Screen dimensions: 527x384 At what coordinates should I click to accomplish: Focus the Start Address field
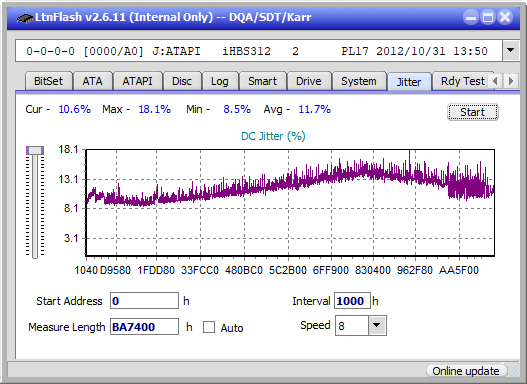(145, 301)
